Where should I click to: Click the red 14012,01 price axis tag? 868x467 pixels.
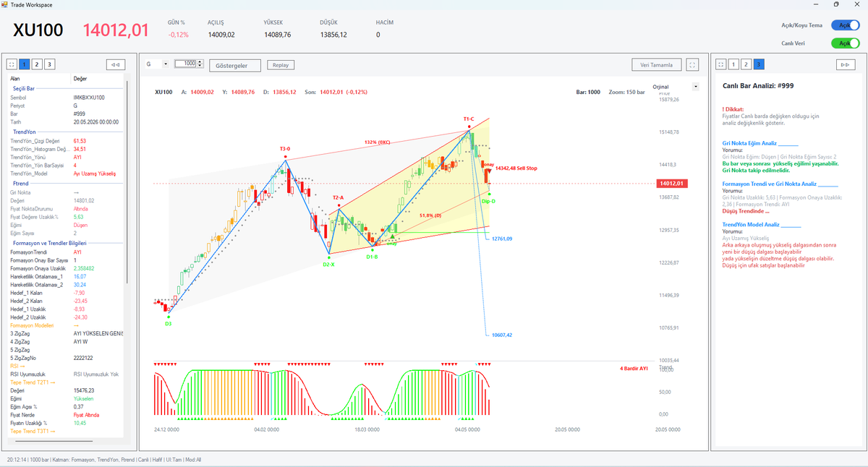pyautogui.click(x=672, y=184)
